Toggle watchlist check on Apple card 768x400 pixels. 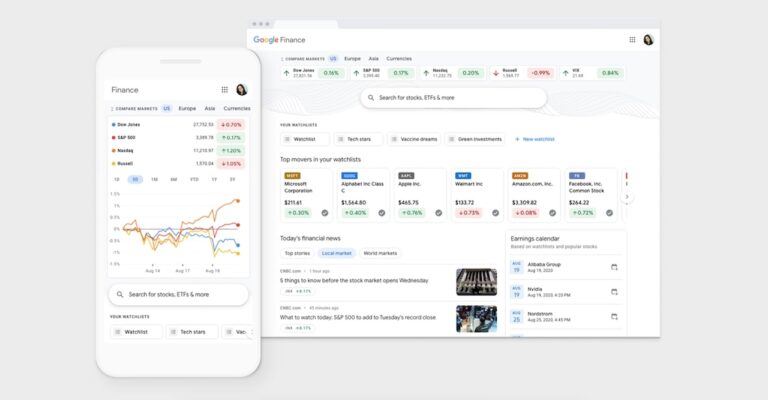point(438,213)
